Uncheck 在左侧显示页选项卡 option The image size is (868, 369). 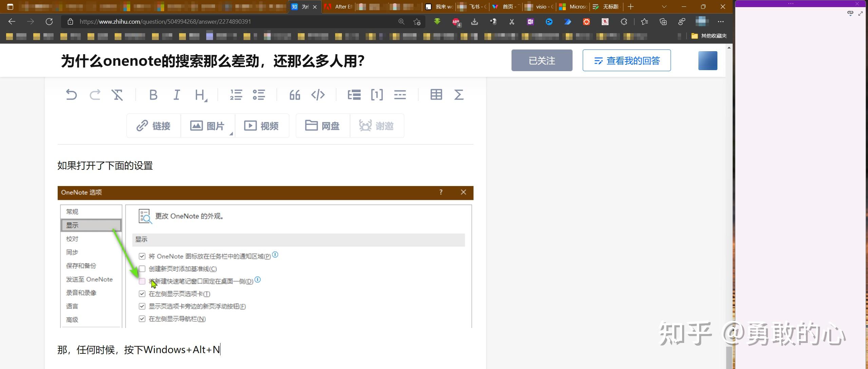[x=142, y=294]
